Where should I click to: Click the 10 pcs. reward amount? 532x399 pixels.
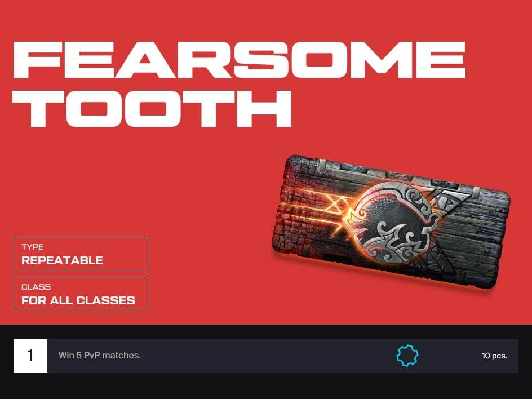coord(494,356)
